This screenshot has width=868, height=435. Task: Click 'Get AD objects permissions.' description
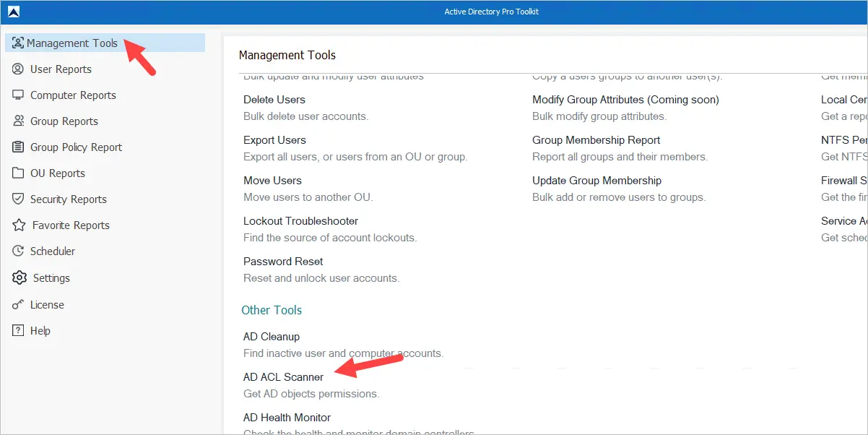click(311, 394)
